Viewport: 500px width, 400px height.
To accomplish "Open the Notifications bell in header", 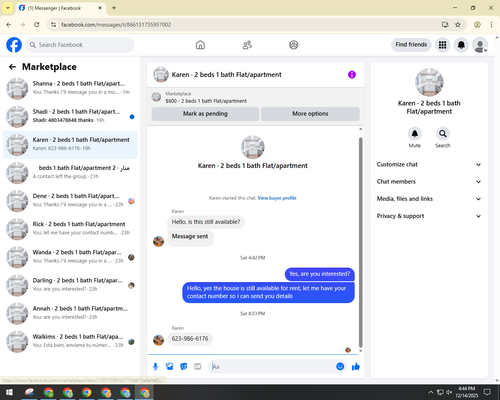I will [x=461, y=45].
